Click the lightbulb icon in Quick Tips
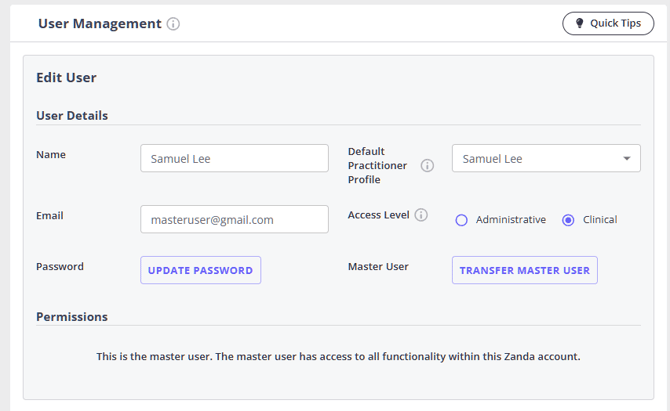This screenshot has height=411, width=670. (x=579, y=23)
